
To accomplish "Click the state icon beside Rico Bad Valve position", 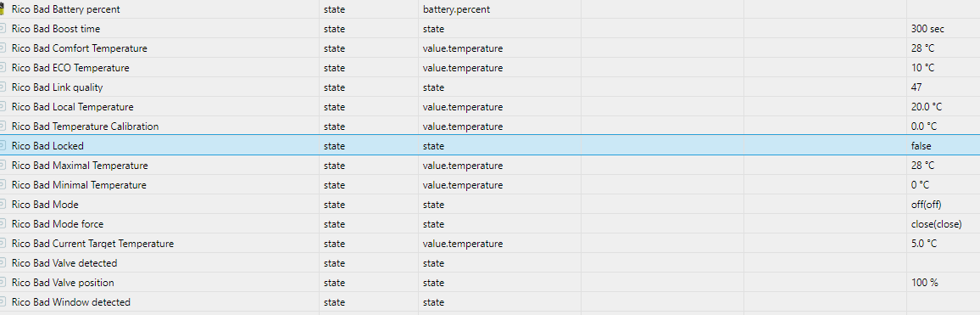I will 3,283.
